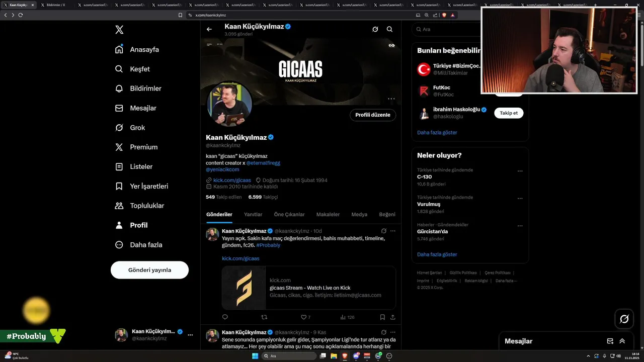Click the new message icon in Mesajlar drawer
644x362 pixels.
pyautogui.click(x=610, y=341)
